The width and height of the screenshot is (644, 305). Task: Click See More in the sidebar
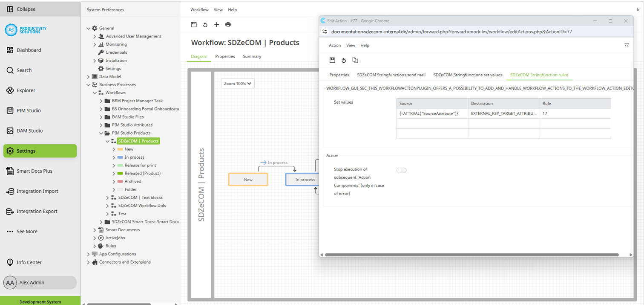27,232
